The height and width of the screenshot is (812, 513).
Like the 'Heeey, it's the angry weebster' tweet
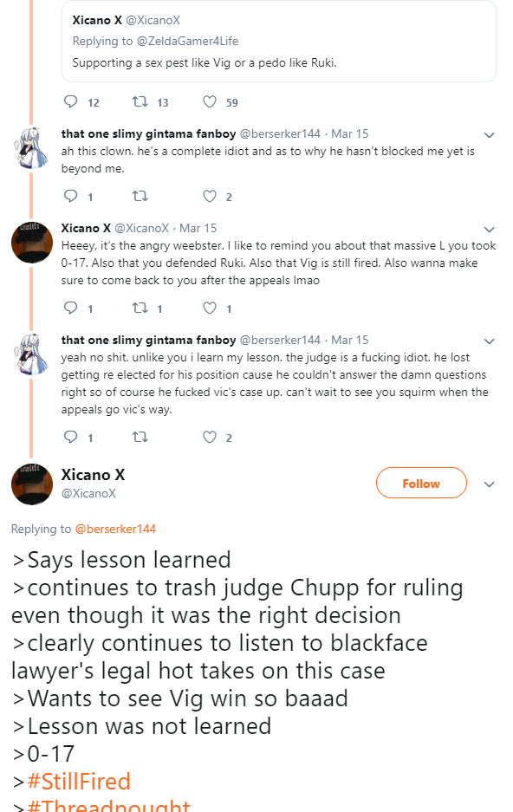click(x=210, y=309)
